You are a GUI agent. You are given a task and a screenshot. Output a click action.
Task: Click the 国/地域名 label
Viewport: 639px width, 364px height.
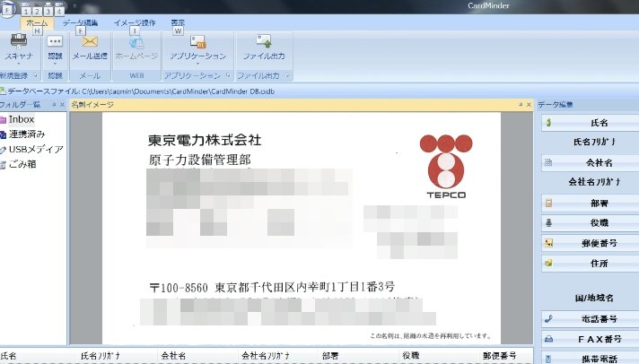594,298
